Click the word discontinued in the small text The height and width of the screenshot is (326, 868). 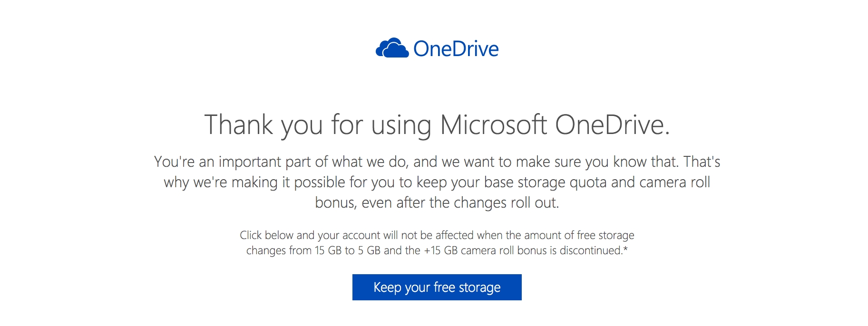[591, 250]
